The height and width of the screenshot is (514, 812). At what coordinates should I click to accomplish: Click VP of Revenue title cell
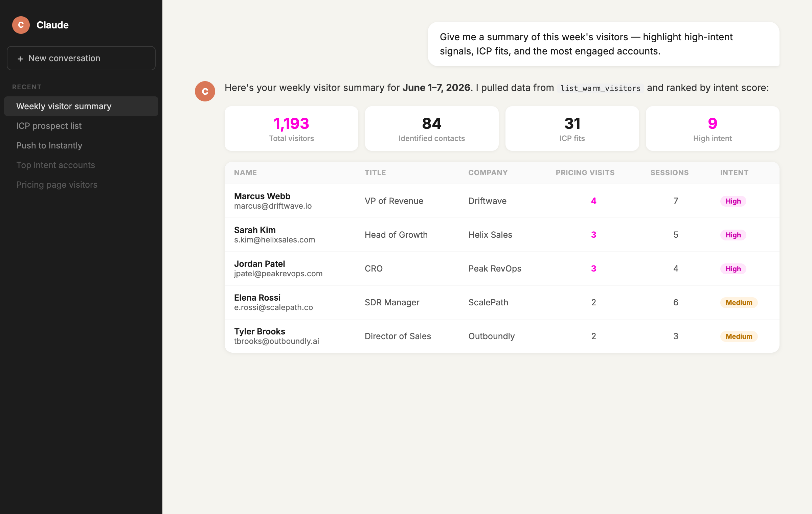394,201
